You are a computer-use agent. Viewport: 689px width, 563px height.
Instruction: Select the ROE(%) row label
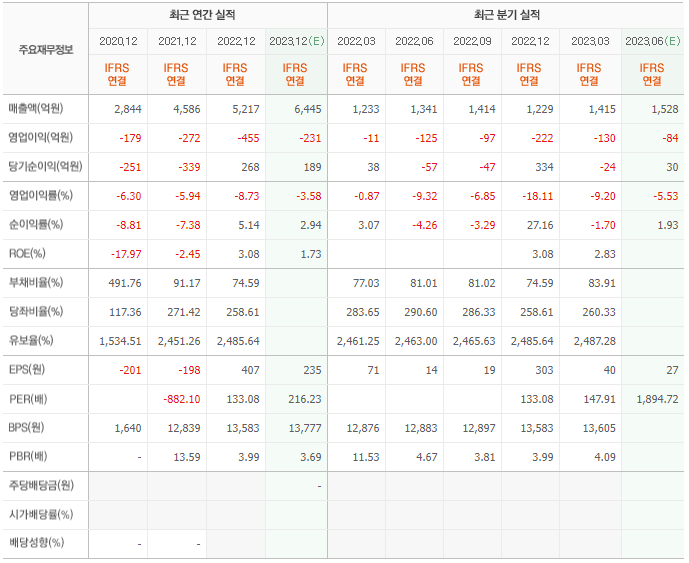pos(27,254)
